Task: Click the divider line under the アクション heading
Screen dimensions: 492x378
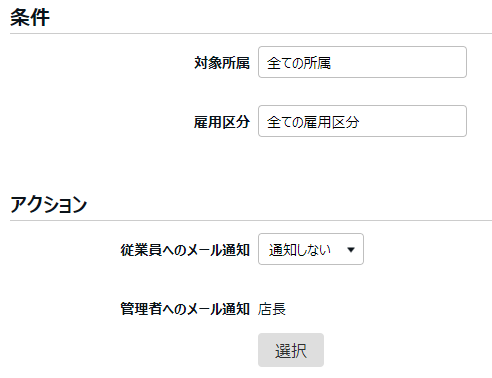Action: (x=251, y=220)
